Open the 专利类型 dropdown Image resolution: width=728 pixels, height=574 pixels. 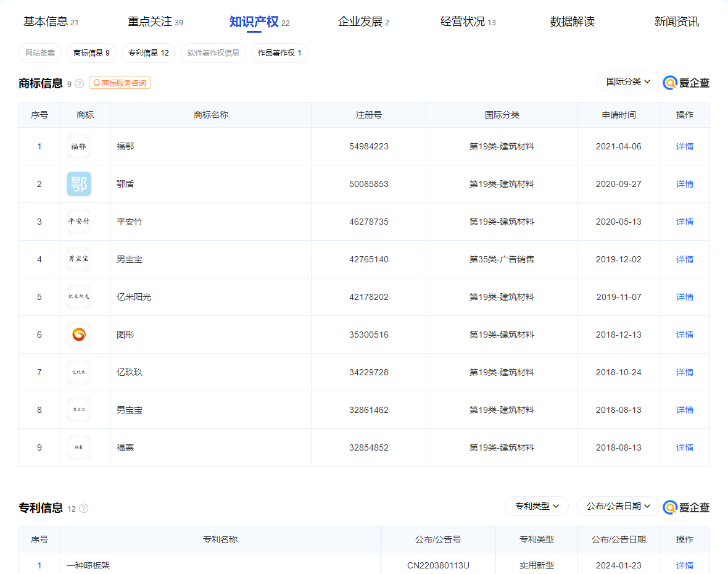pos(537,506)
